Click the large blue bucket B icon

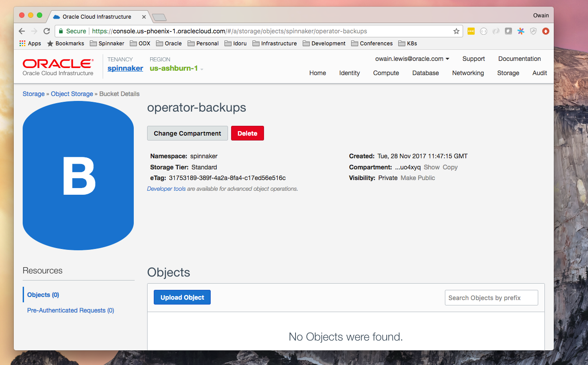(x=78, y=176)
